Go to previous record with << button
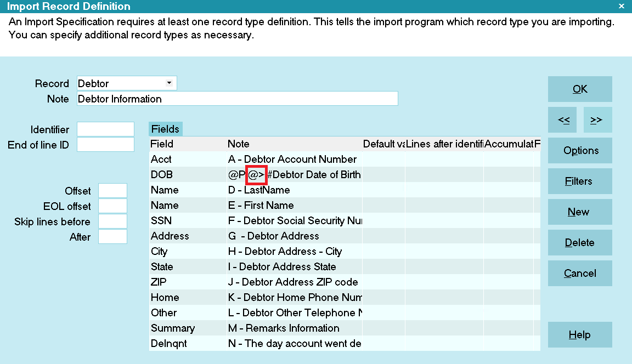This screenshot has width=632, height=364. click(x=563, y=120)
